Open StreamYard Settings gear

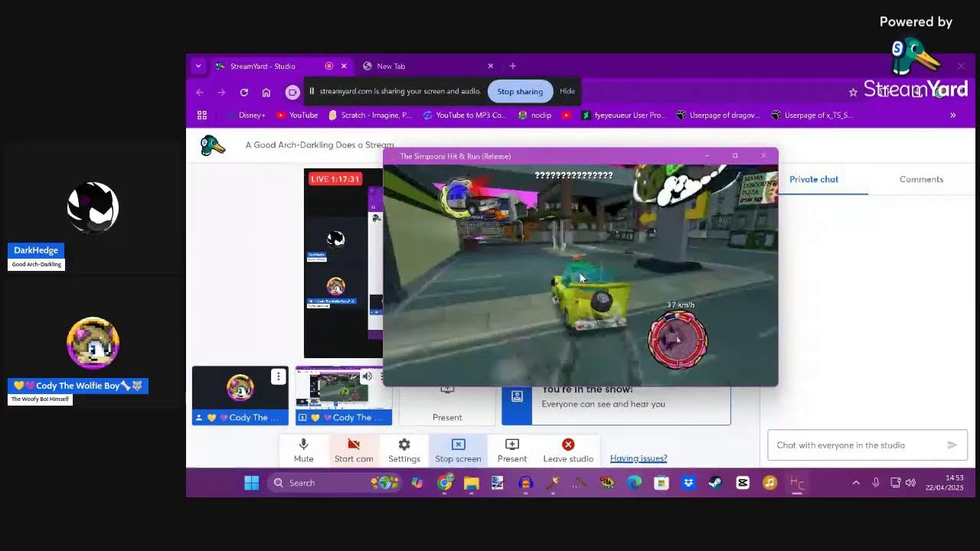tap(404, 450)
